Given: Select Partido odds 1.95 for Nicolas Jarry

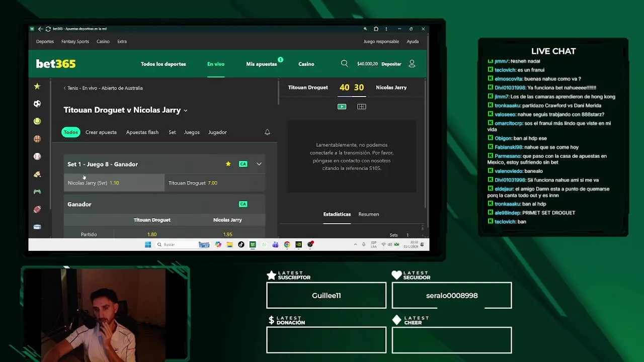Looking at the screenshot, I should click(x=227, y=234).
